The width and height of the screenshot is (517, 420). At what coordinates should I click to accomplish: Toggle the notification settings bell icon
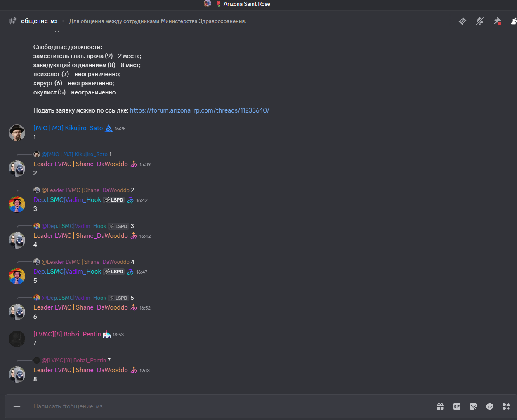[x=480, y=21]
